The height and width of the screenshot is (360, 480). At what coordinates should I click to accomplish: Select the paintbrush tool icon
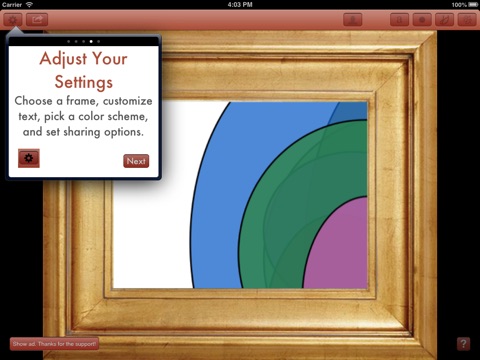[445, 20]
